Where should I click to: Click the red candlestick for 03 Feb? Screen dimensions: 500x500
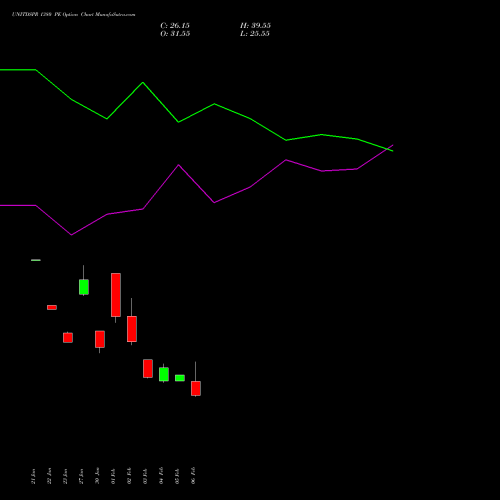coord(148,368)
